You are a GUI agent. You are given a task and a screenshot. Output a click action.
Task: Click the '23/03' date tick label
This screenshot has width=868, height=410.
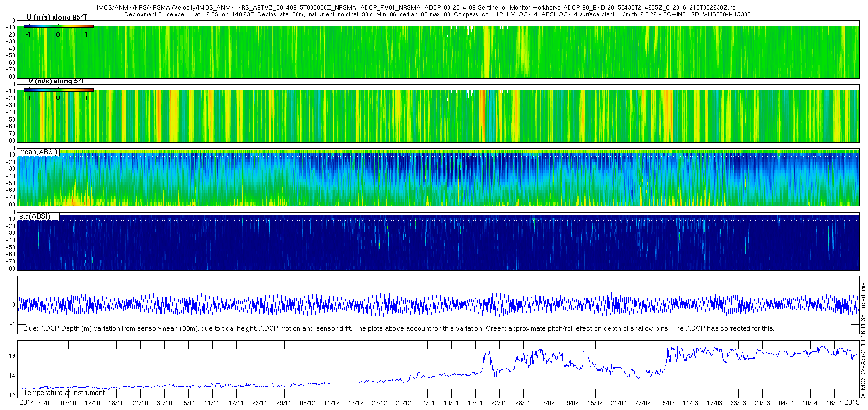tap(738, 403)
